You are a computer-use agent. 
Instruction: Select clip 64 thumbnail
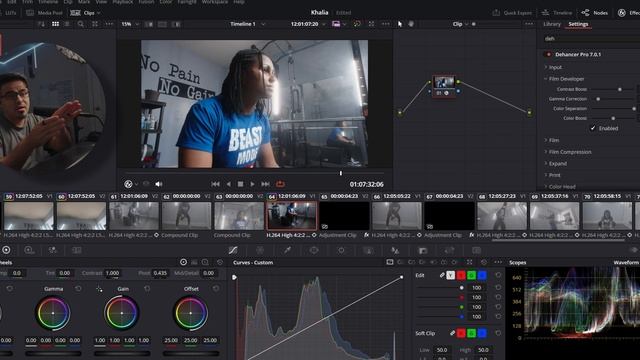pyautogui.click(x=291, y=215)
